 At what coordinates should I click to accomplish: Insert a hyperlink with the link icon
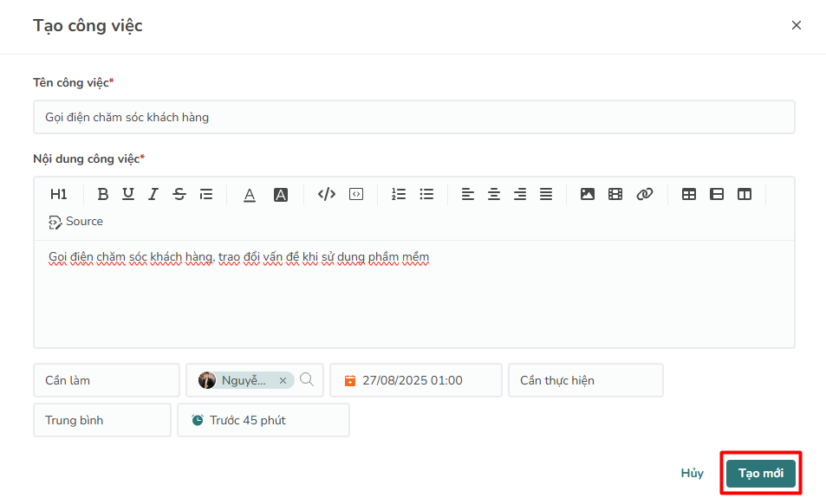pyautogui.click(x=644, y=194)
